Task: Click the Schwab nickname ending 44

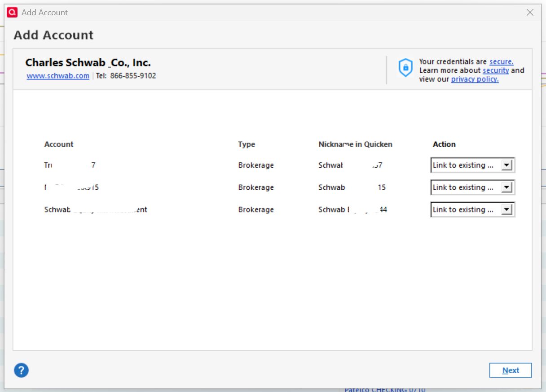Action: tap(352, 210)
